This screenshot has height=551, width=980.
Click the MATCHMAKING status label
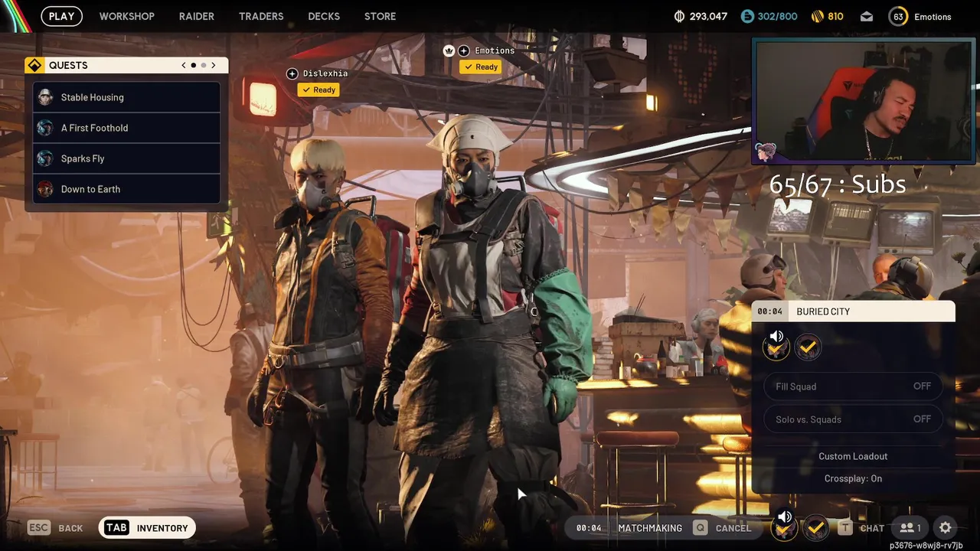click(x=650, y=528)
